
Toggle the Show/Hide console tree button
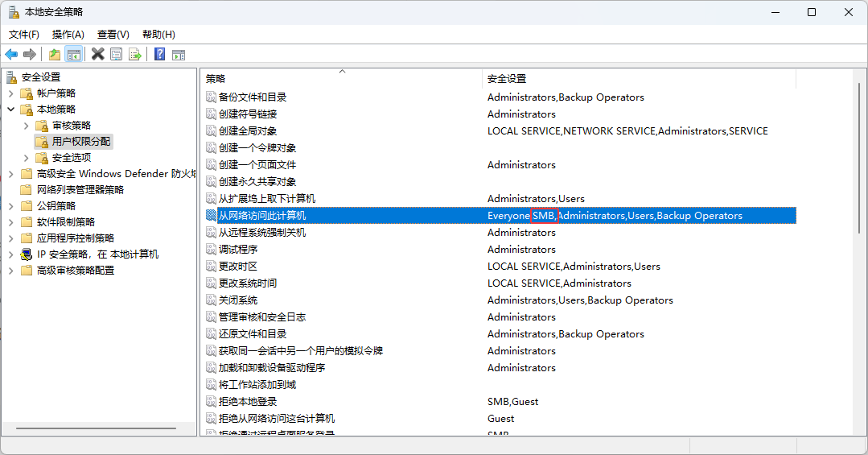pyautogui.click(x=74, y=54)
